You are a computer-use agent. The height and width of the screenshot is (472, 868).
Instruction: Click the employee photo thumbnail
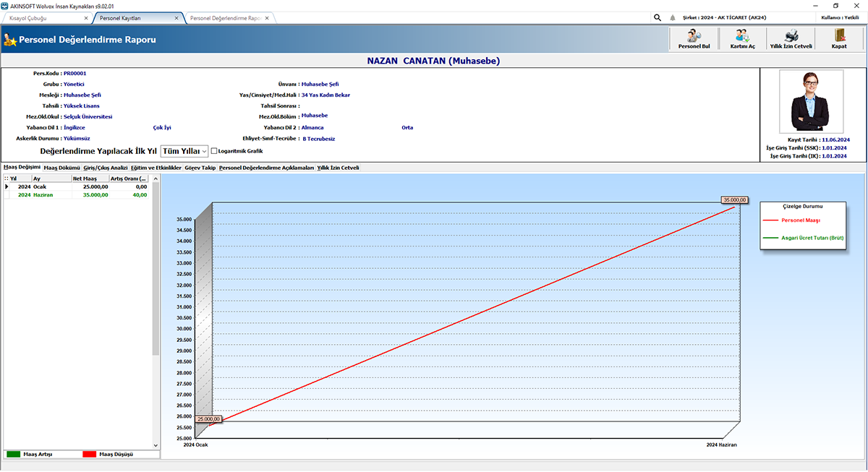pos(810,102)
